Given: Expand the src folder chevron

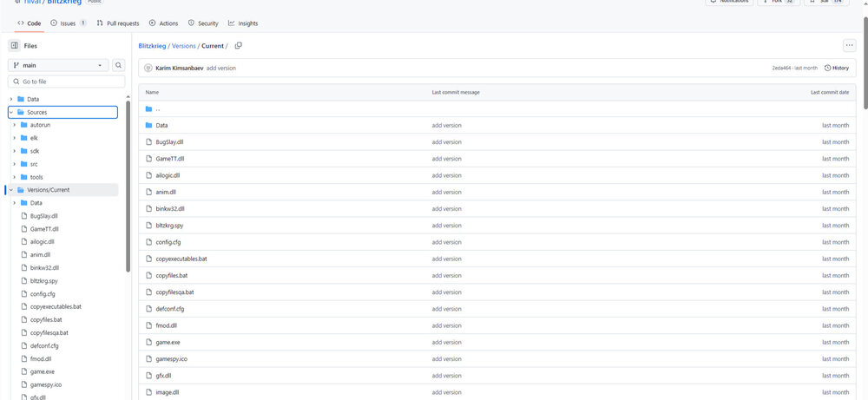Looking at the screenshot, I should click(x=15, y=164).
